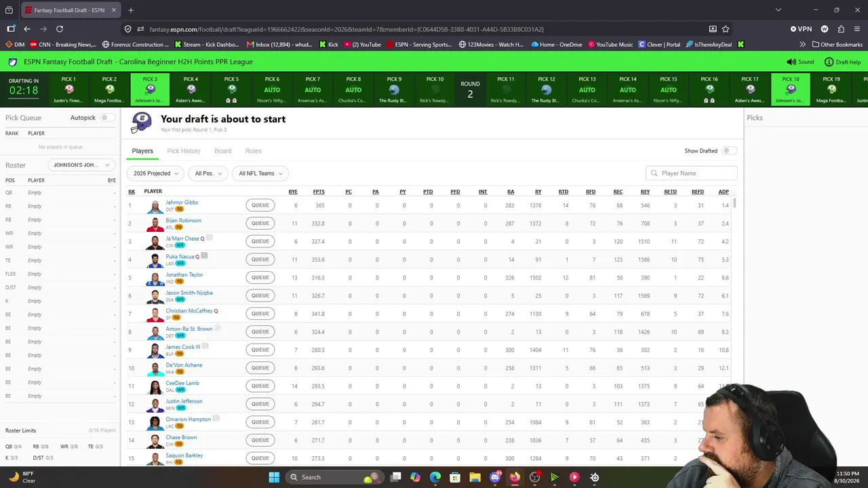Click the Player Name search field
Viewport: 868px width, 488px height.
tap(692, 174)
